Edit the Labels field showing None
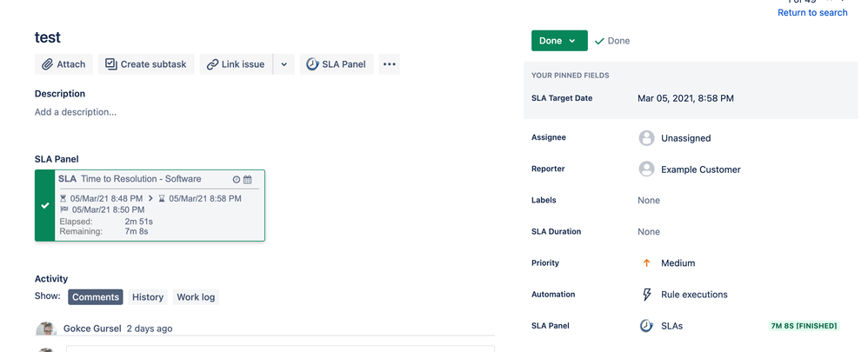This screenshot has width=868, height=352. coord(649,201)
